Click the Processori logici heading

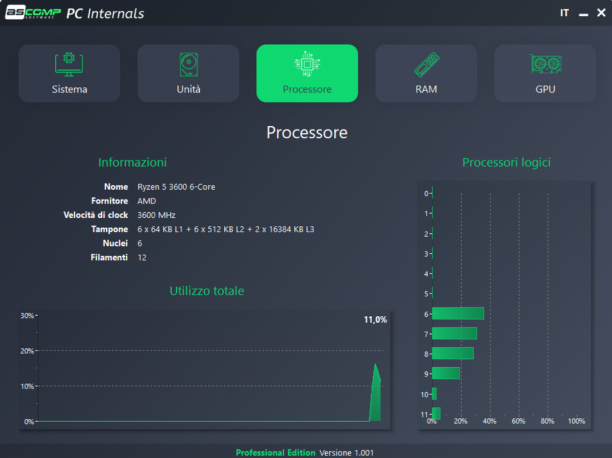pyautogui.click(x=506, y=162)
